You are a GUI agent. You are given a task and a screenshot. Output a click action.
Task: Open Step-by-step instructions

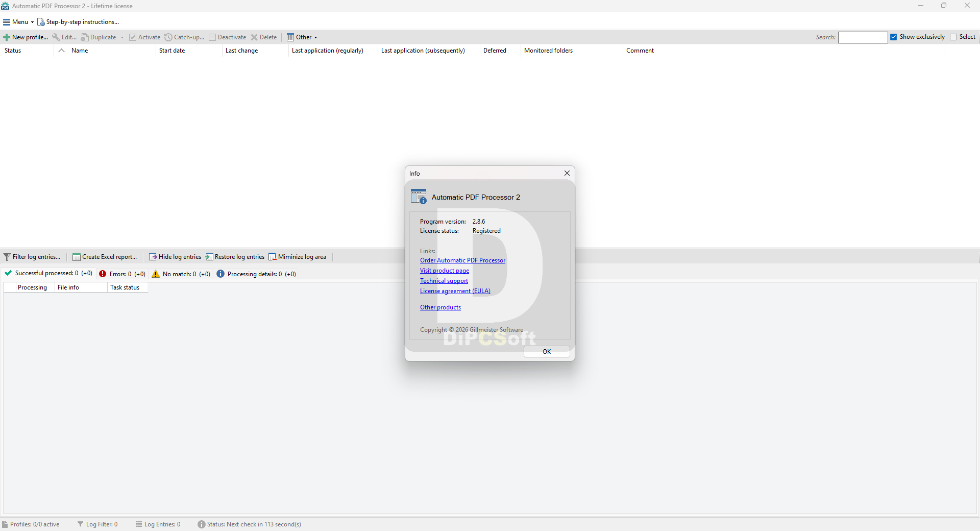(78, 22)
